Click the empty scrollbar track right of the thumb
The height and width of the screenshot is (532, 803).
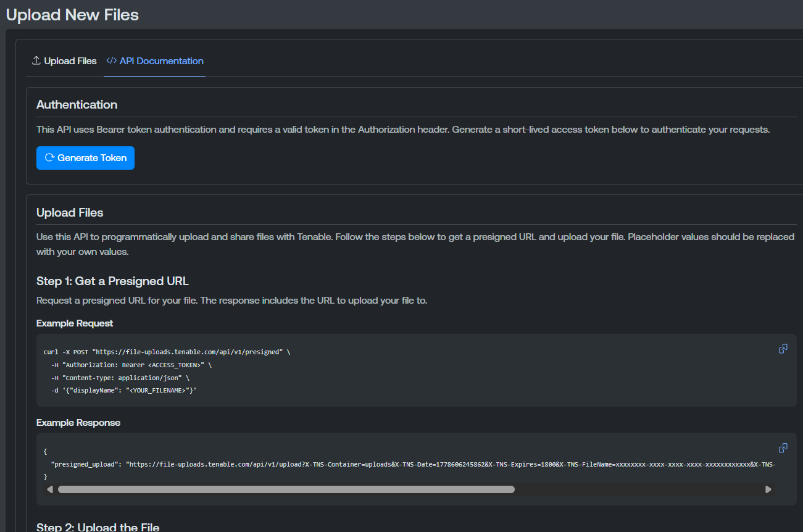pos(639,489)
